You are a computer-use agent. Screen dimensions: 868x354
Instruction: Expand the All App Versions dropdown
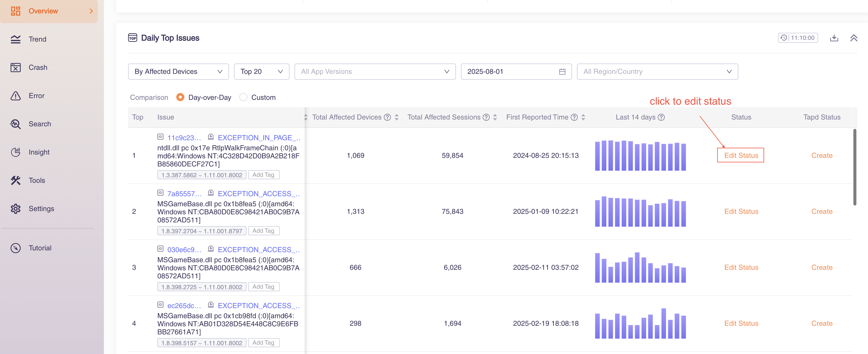coord(375,71)
